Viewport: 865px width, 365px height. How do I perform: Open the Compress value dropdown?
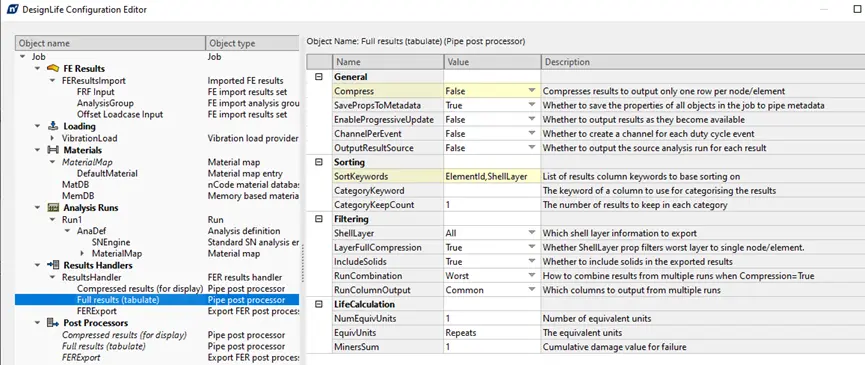[532, 91]
